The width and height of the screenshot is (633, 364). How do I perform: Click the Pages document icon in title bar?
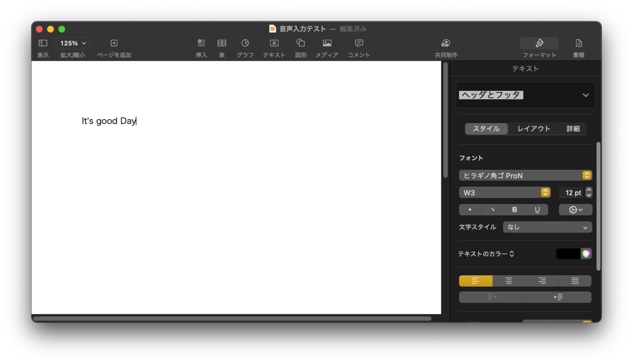(273, 28)
